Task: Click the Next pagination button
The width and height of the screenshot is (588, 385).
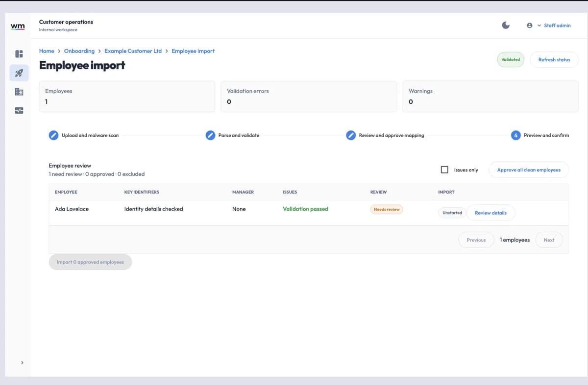Action: [x=549, y=240]
